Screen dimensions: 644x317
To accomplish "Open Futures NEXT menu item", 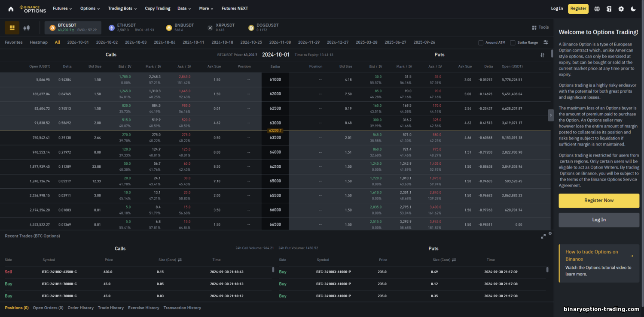I will point(235,9).
